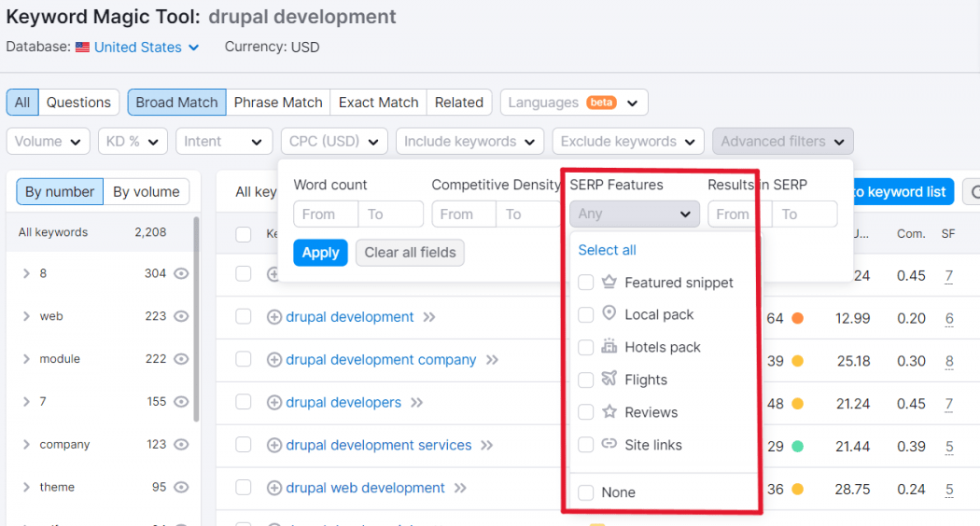The height and width of the screenshot is (526, 980).
Task: Select the All tab
Action: coord(22,103)
